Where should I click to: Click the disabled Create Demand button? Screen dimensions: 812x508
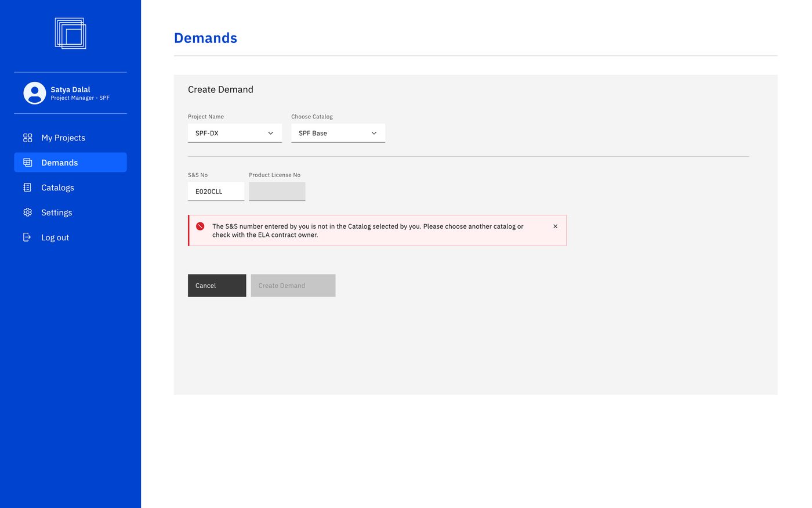tap(293, 286)
